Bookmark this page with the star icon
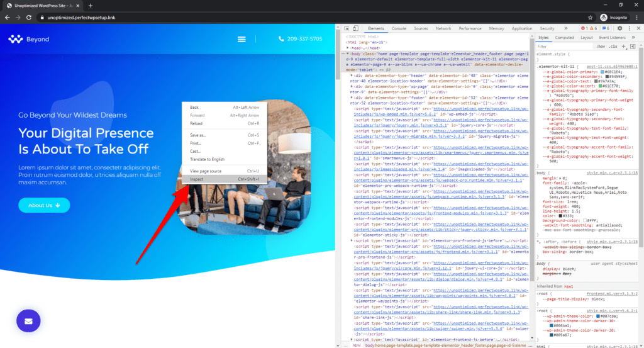Viewport: 644px width, 348px height. [x=590, y=17]
